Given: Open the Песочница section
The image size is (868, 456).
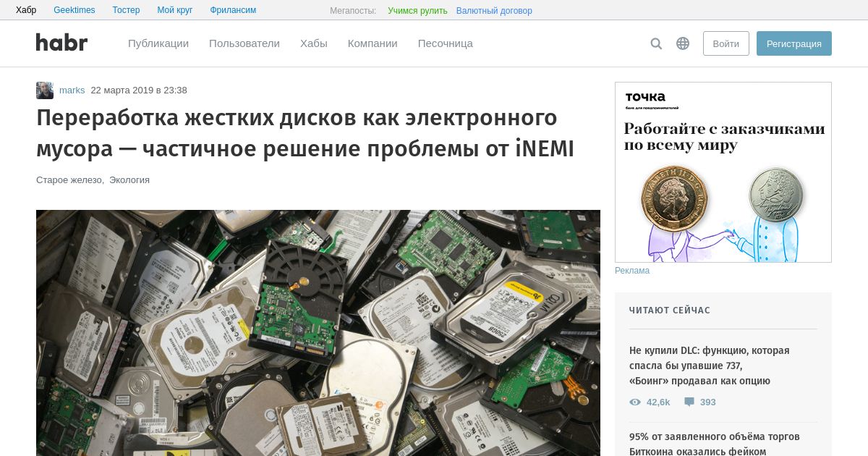Looking at the screenshot, I should 446,43.
